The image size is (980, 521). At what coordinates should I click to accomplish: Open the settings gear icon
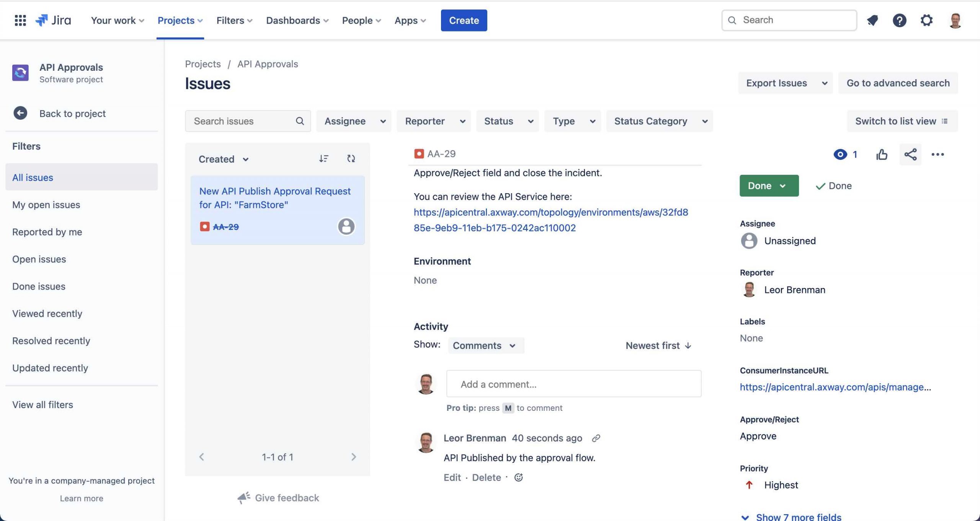pos(926,20)
